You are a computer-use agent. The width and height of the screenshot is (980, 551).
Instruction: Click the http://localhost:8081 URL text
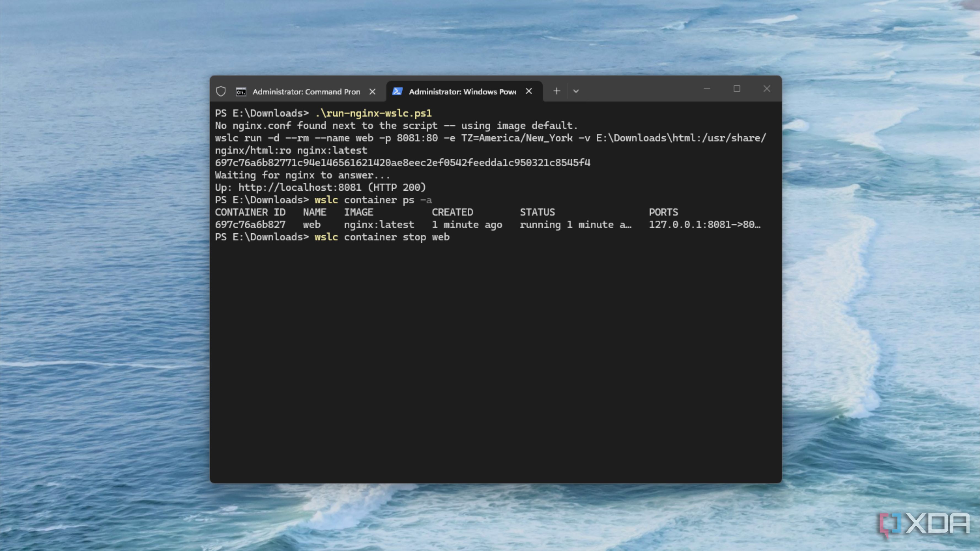click(300, 187)
